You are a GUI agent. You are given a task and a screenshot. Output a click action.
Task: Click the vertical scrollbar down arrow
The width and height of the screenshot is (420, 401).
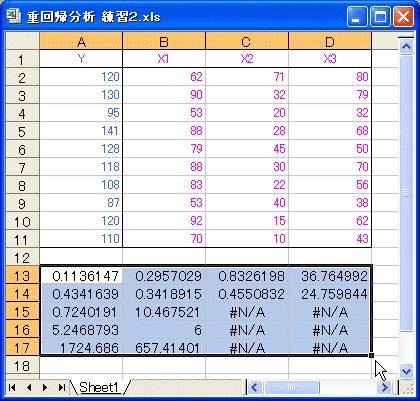pos(406,371)
